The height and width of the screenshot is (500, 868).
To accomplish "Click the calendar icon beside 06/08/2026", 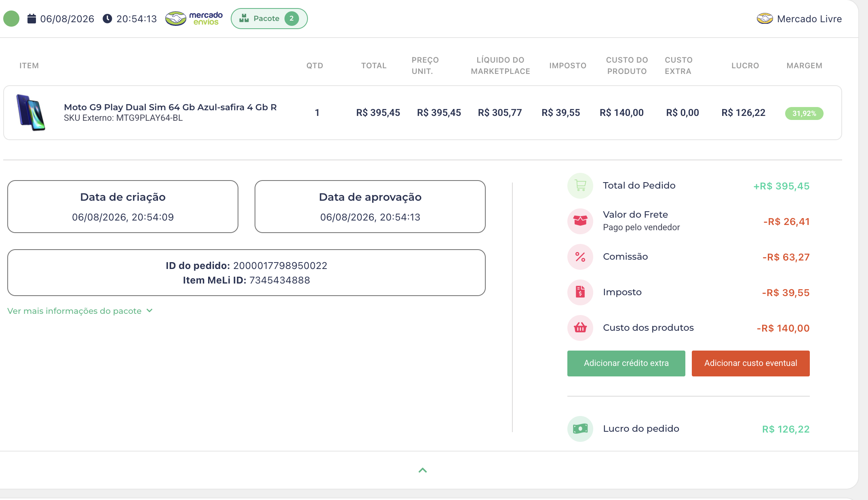I will point(32,19).
